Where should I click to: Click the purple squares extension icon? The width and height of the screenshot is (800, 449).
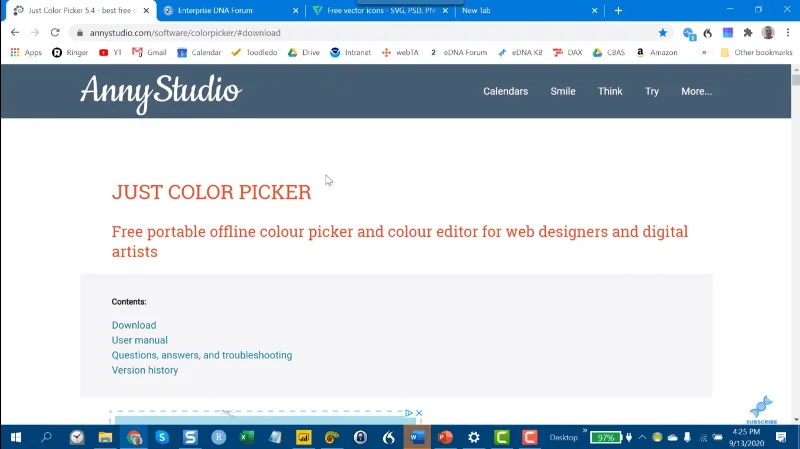pyautogui.click(x=728, y=33)
